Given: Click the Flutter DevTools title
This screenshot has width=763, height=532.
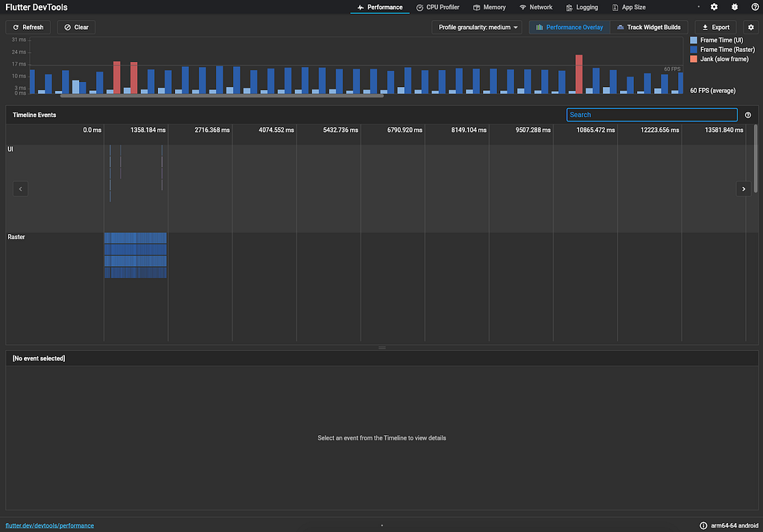Looking at the screenshot, I should point(37,7).
